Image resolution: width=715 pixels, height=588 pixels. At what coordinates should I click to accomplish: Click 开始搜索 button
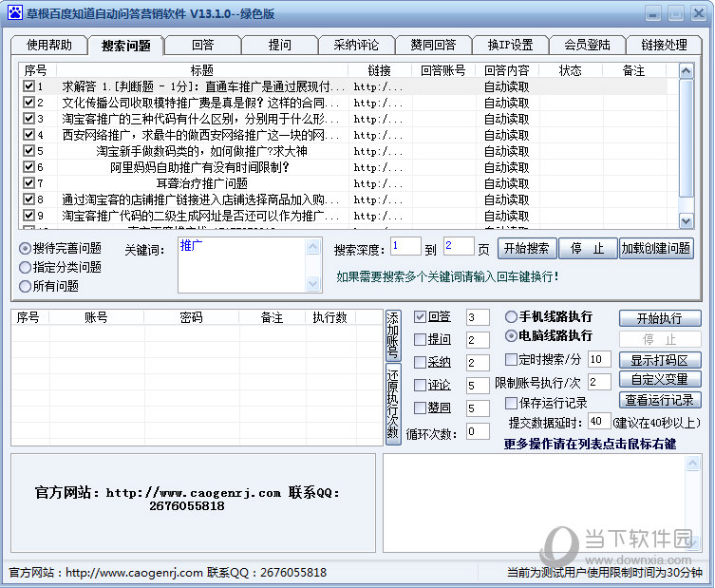(527, 249)
